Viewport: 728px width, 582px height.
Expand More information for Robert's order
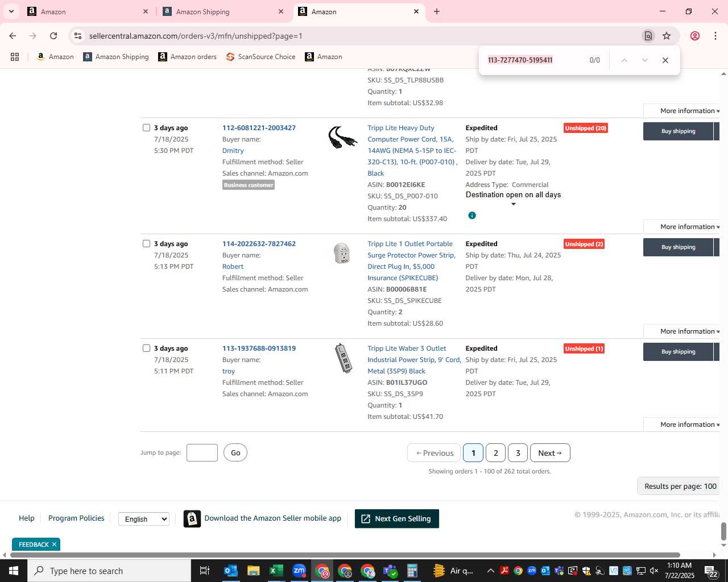(x=689, y=331)
